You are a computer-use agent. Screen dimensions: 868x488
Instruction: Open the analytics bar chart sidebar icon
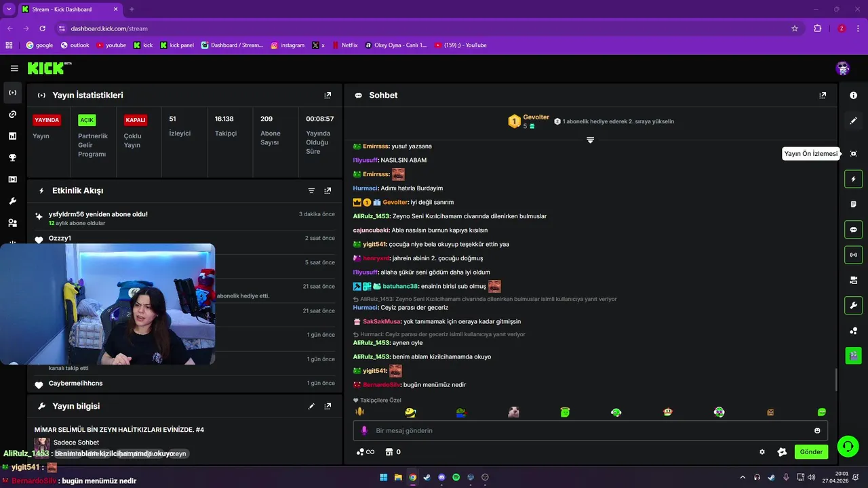tap(12, 136)
